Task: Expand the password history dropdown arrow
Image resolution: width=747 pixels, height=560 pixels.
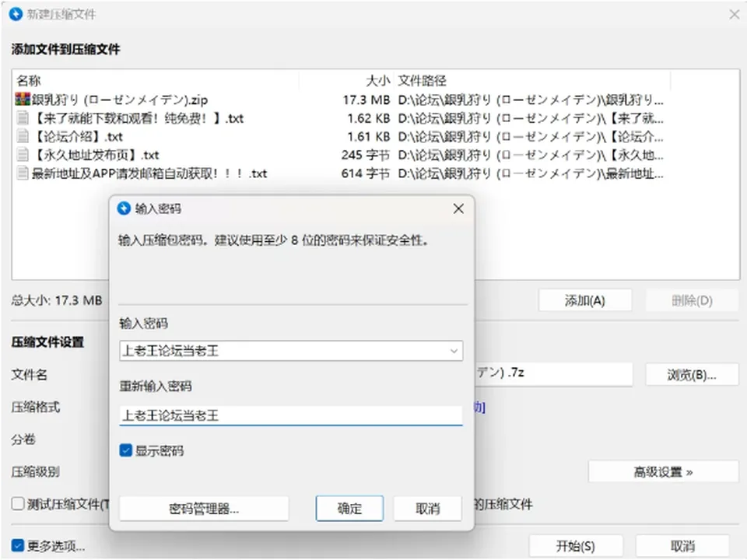Action: 454,351
